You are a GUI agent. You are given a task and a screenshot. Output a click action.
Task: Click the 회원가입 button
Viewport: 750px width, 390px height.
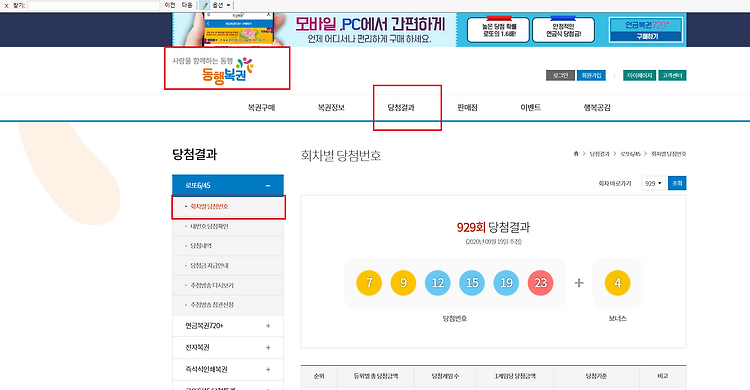tap(591, 76)
